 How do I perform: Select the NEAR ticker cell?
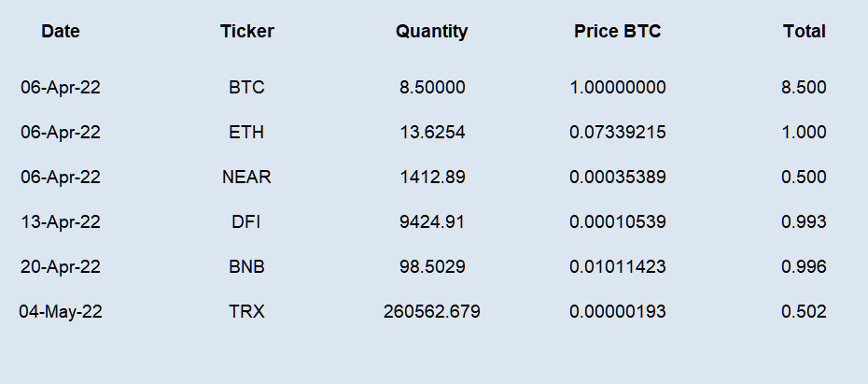247,177
